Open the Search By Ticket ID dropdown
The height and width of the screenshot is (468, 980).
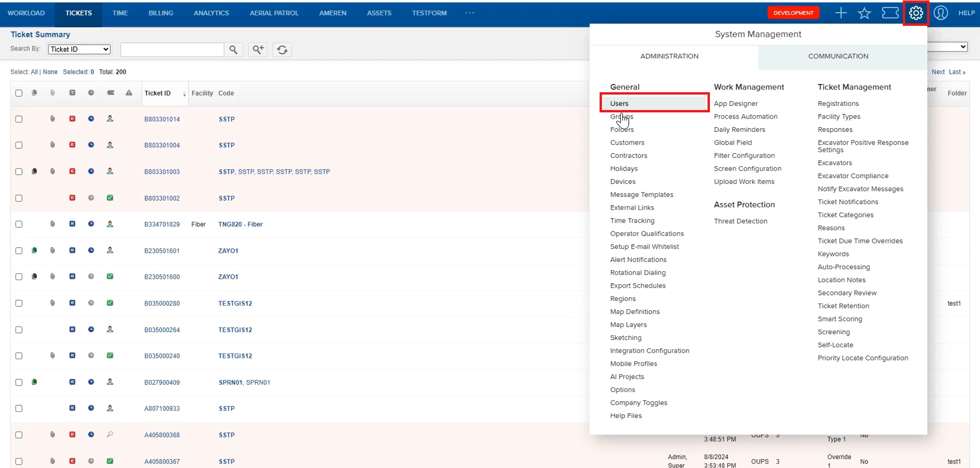[79, 49]
